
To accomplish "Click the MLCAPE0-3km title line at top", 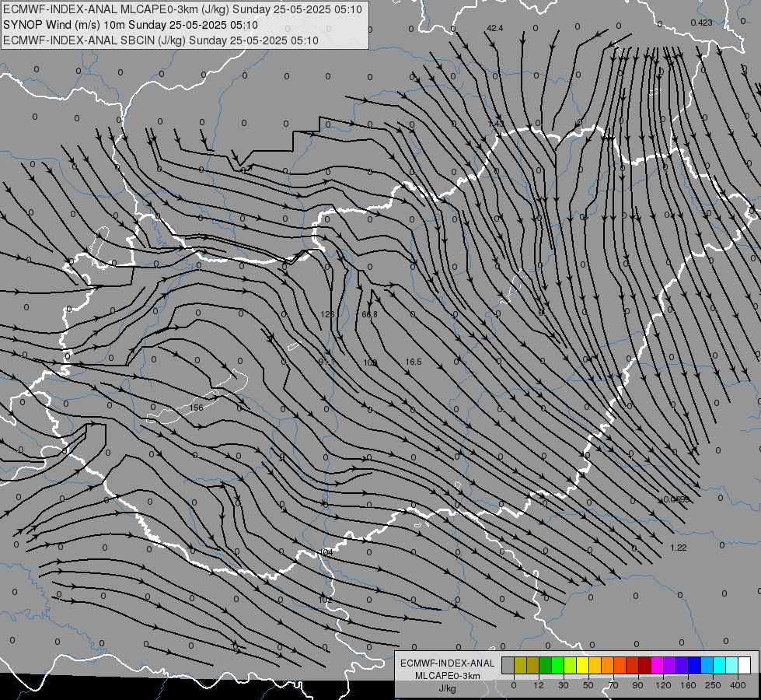I will (x=183, y=9).
